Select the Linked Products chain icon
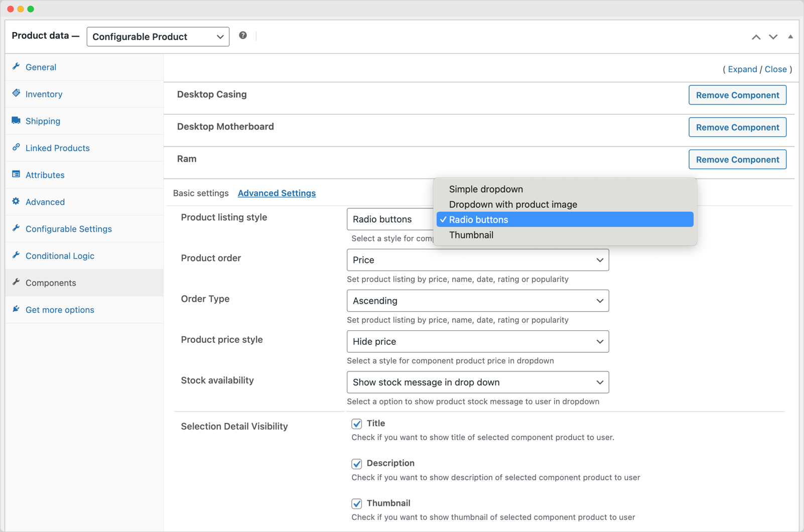Viewport: 804px width, 532px height. click(17, 148)
